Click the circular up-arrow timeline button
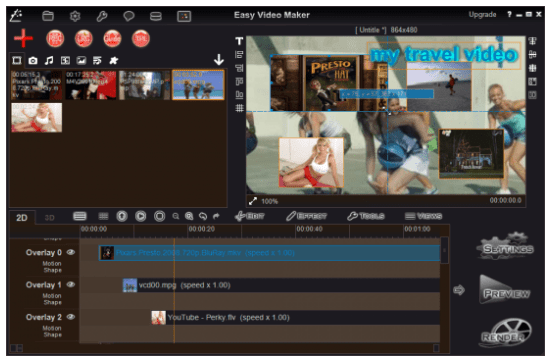The height and width of the screenshot is (363, 550). (122, 216)
